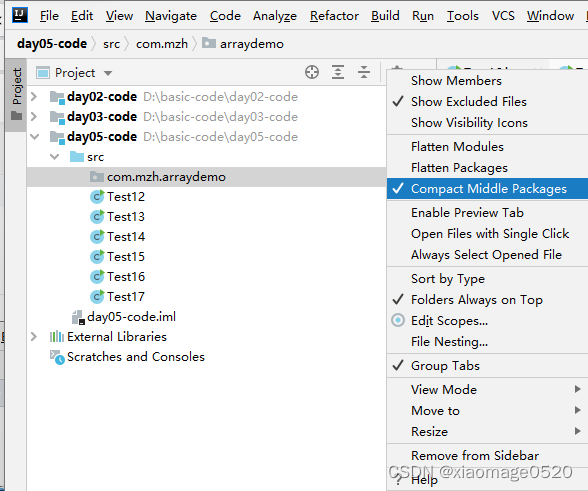Click the day02-code module folder icon
The height and width of the screenshot is (491, 588).
coord(57,97)
